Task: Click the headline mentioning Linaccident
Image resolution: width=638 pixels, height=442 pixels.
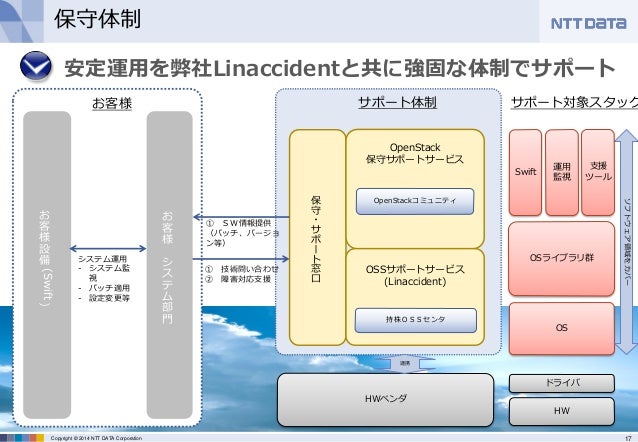Action: [x=339, y=68]
